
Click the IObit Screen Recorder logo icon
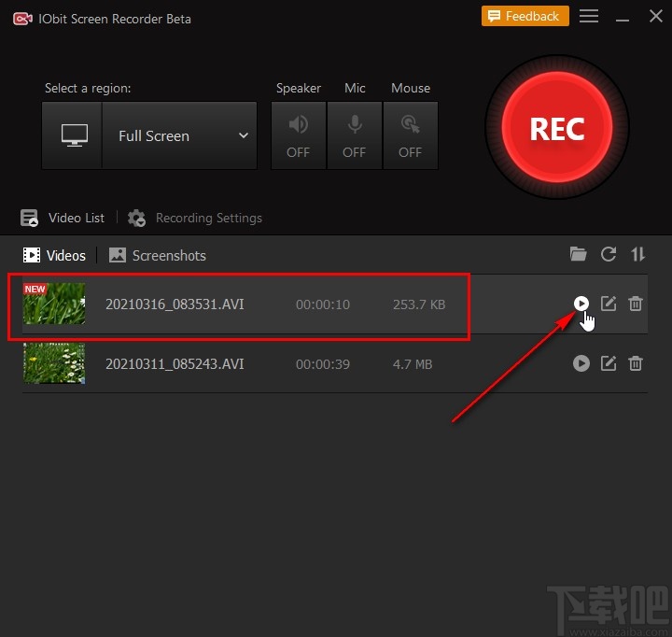click(22, 19)
